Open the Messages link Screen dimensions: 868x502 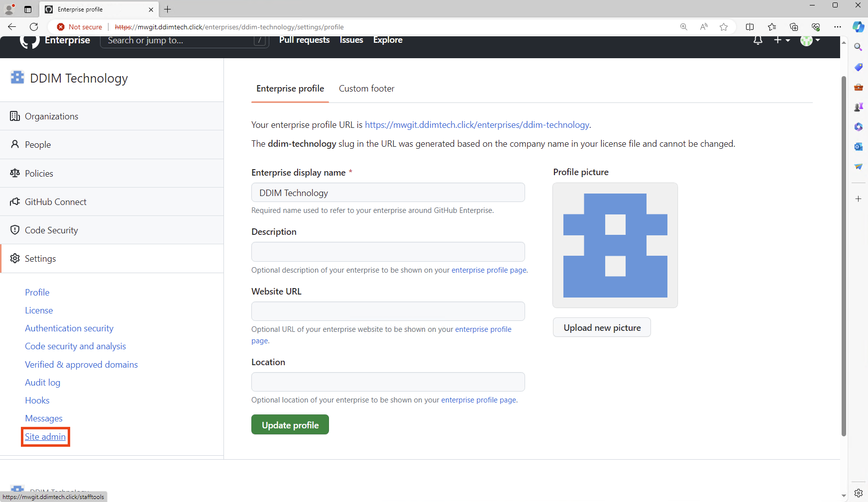coord(44,418)
